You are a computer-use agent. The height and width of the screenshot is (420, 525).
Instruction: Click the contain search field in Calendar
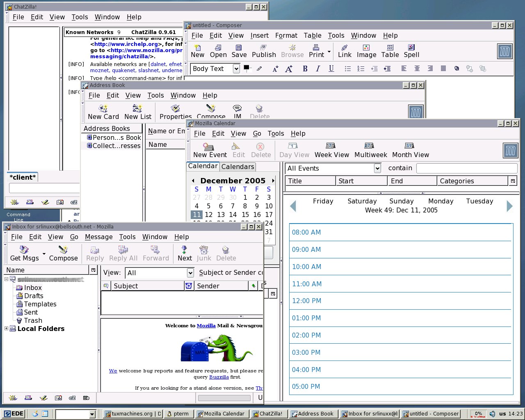[467, 168]
